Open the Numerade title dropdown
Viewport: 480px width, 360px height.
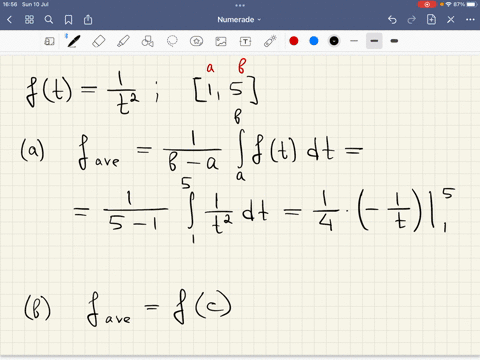239,20
